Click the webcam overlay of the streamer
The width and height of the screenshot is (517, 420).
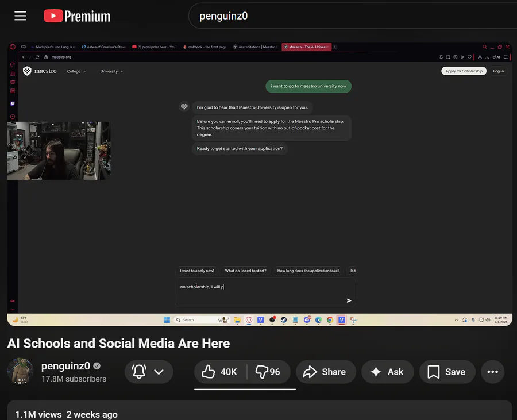tap(59, 151)
